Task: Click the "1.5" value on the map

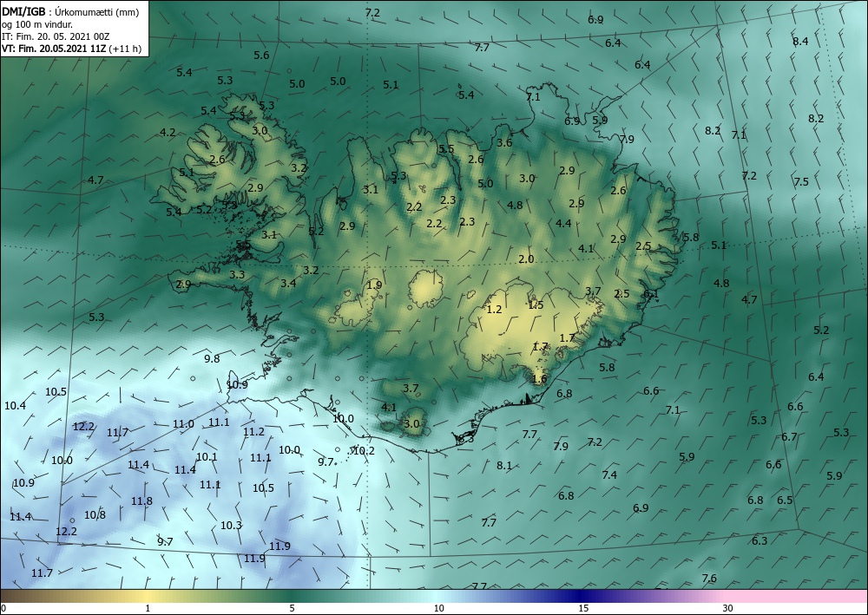Action: pyautogui.click(x=536, y=304)
